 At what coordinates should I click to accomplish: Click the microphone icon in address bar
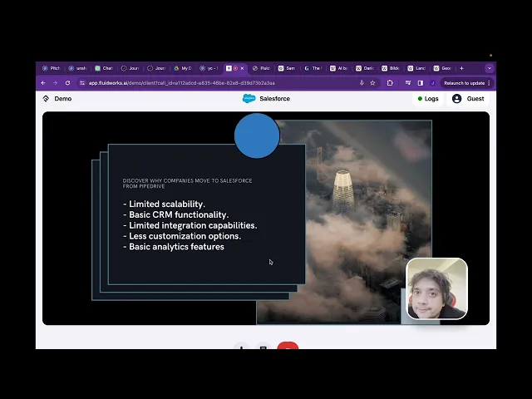click(362, 83)
